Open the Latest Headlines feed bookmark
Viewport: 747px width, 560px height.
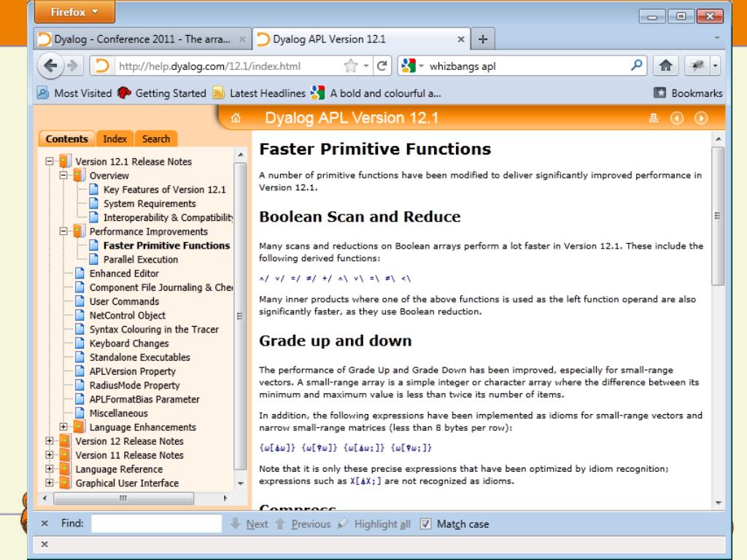click(x=260, y=93)
